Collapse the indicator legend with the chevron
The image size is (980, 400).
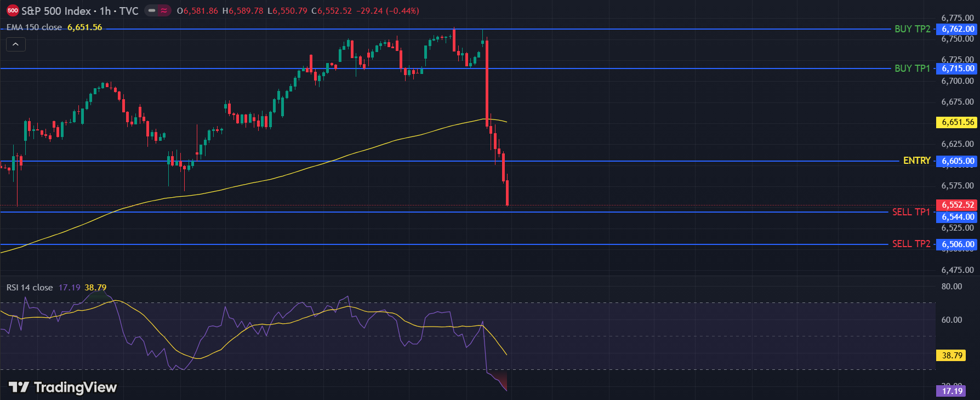[x=16, y=44]
